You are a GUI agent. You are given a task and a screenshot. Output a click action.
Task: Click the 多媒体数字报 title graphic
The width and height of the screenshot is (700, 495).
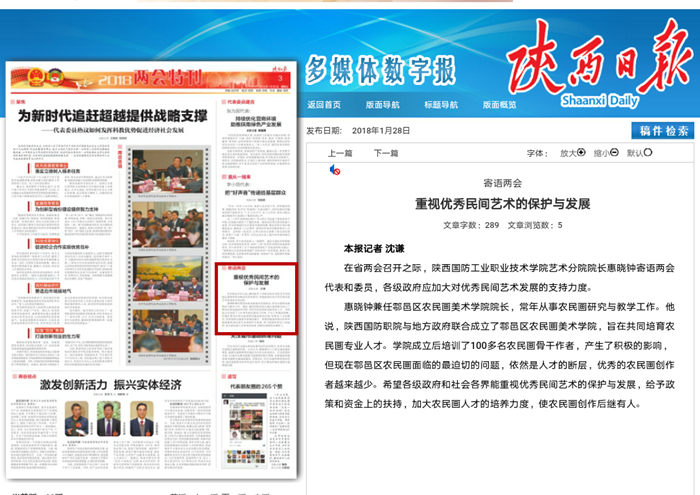380,70
